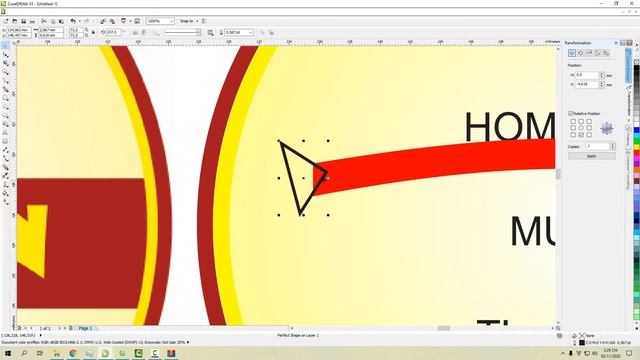This screenshot has height=360, width=640.
Task: Open the vertical Transformation docker tab
Action: [x=629, y=103]
